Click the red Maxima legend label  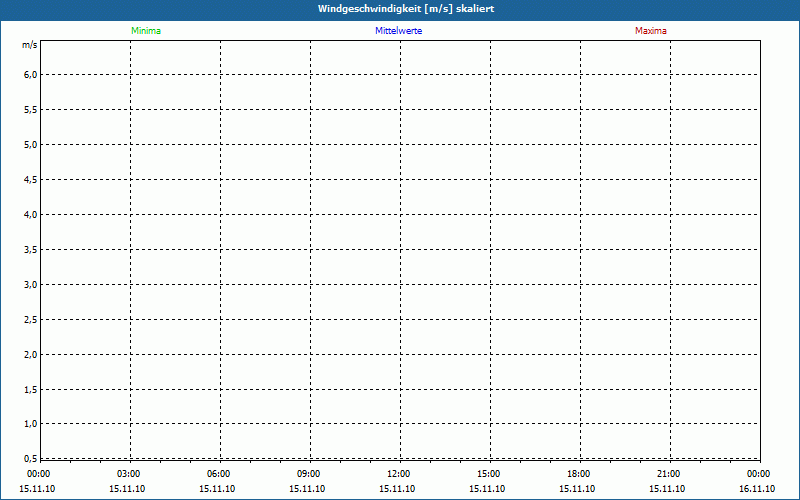651,31
